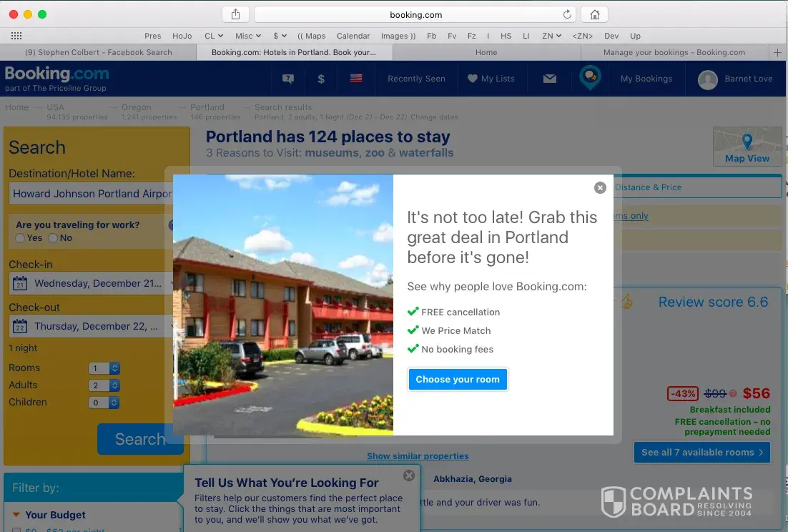
Task: Open the Show similar properties link
Action: tap(418, 456)
